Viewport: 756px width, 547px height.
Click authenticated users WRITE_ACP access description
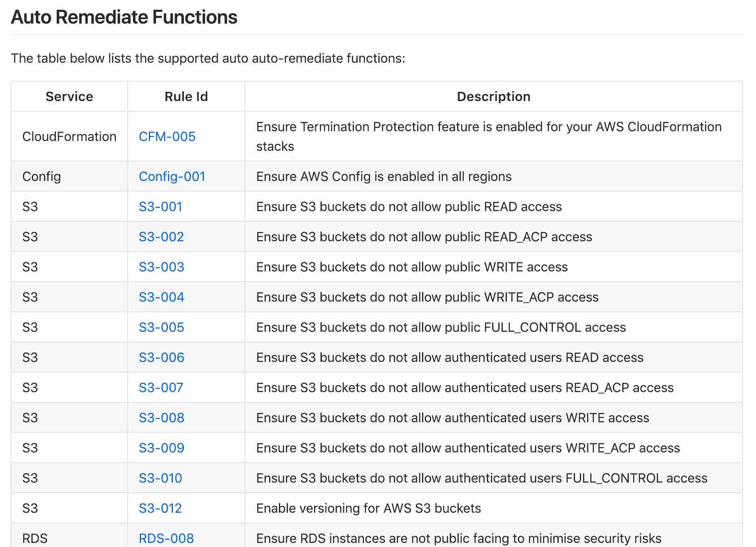(468, 448)
